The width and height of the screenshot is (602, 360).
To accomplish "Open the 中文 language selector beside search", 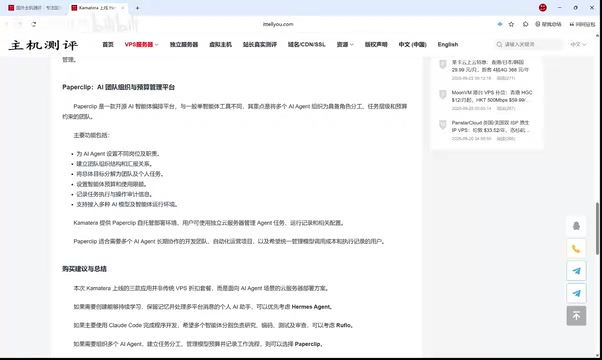I will pyautogui.click(x=578, y=45).
